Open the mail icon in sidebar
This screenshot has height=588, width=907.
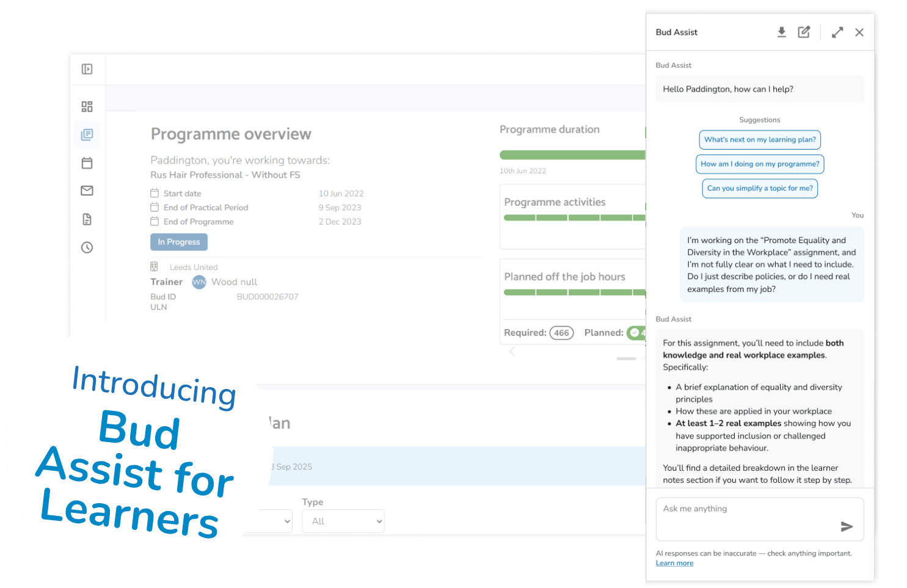(x=87, y=191)
